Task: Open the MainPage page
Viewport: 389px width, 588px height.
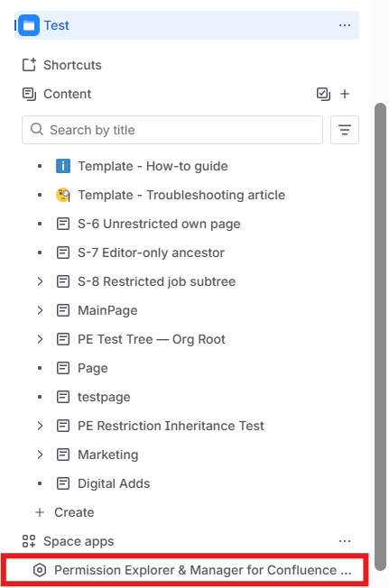Action: tap(107, 310)
